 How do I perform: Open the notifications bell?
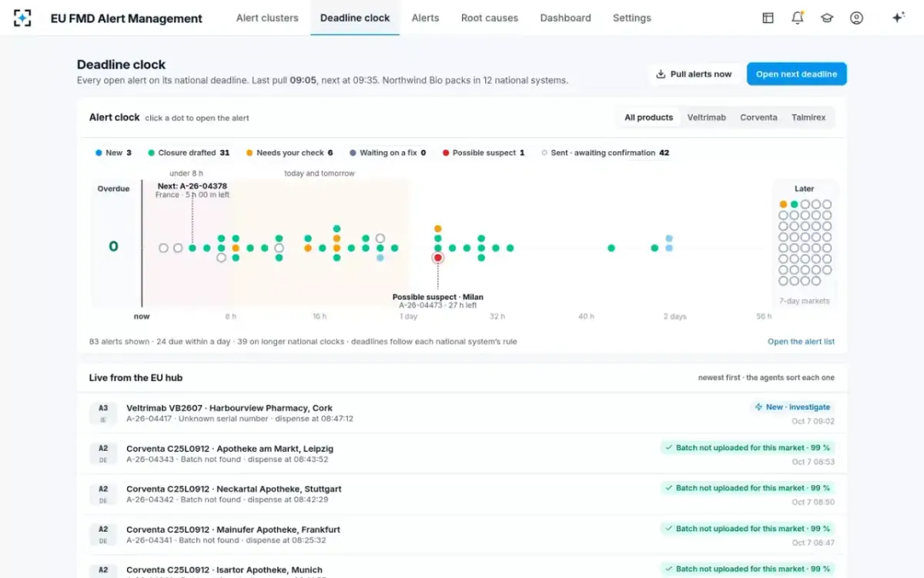tap(797, 18)
